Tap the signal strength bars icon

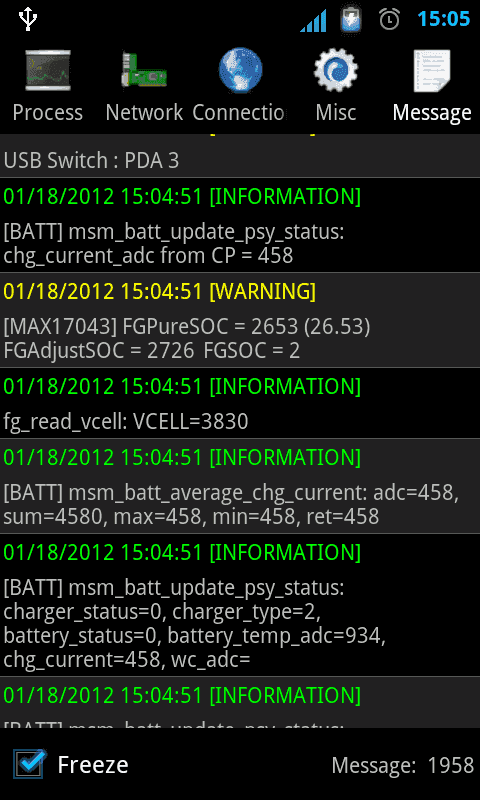click(313, 20)
